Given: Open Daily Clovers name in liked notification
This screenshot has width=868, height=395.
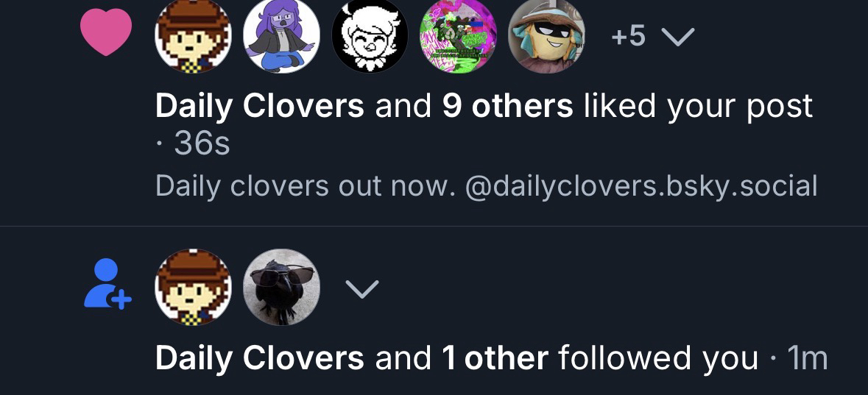Looking at the screenshot, I should (x=260, y=106).
